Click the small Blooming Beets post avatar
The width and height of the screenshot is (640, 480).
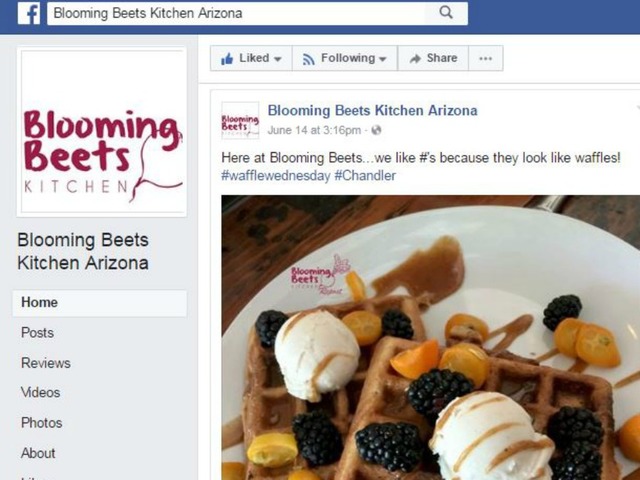[240, 120]
